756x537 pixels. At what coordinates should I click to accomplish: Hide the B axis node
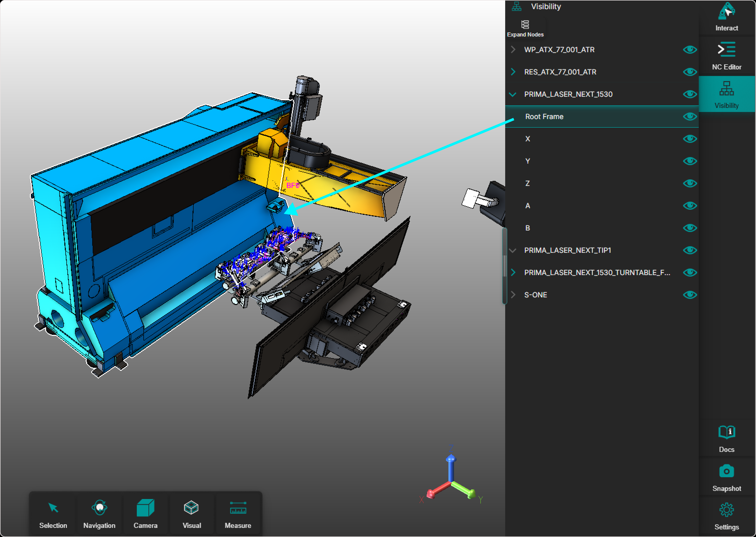pyautogui.click(x=690, y=228)
